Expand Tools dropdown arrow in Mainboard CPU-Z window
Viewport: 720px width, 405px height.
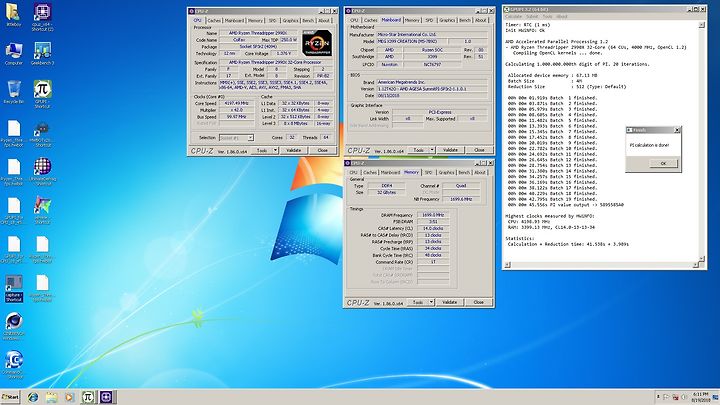tap(432, 150)
